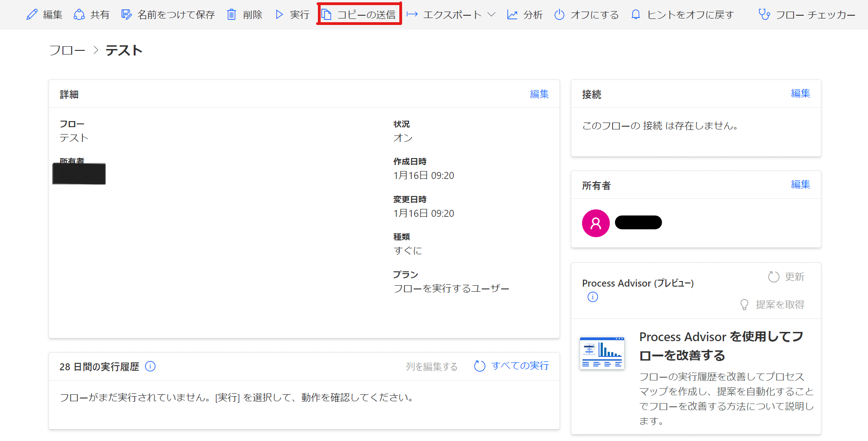Click the refresh icon beside 更新

(774, 277)
